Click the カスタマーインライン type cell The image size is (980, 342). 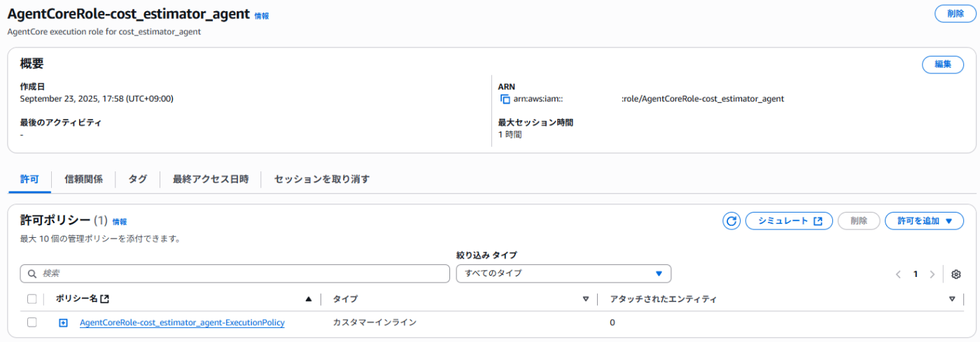click(374, 322)
